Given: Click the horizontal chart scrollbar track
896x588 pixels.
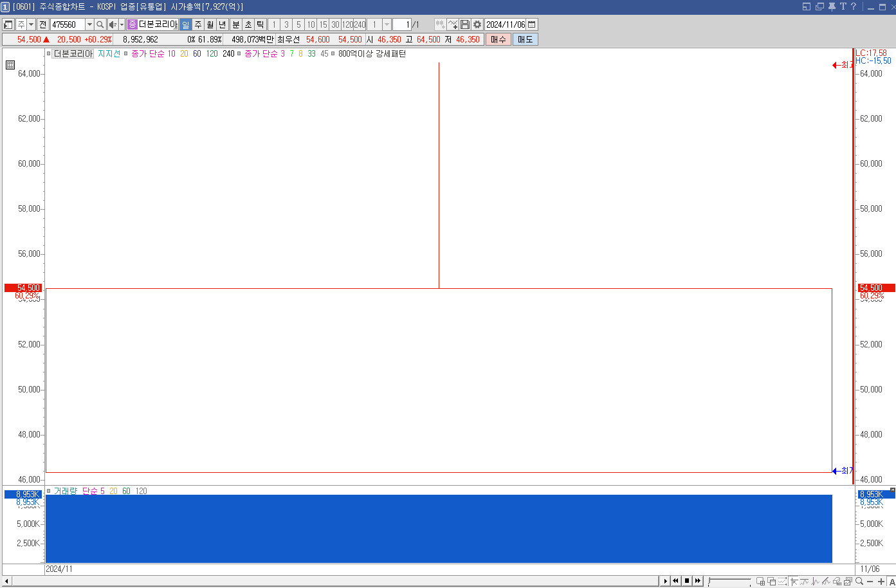Looking at the screenshot, I should point(336,582).
